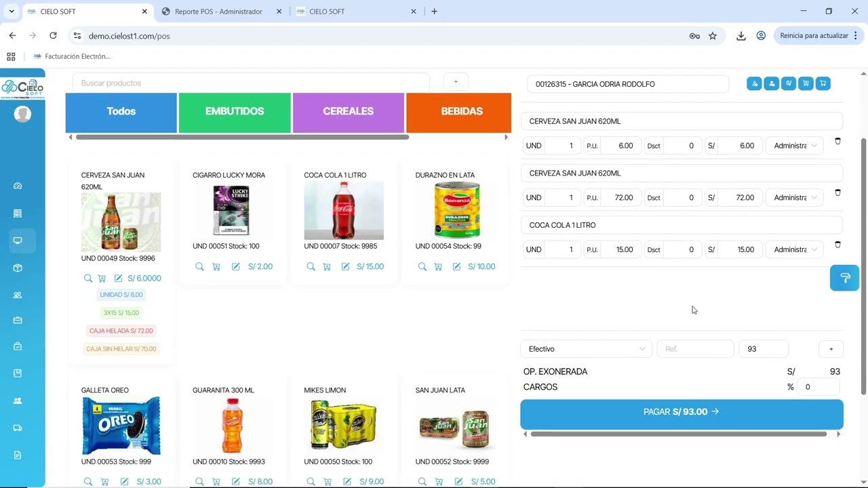Viewport: 868px width, 488px height.
Task: Click the add-customer icon beside customer field
Action: 754,83
